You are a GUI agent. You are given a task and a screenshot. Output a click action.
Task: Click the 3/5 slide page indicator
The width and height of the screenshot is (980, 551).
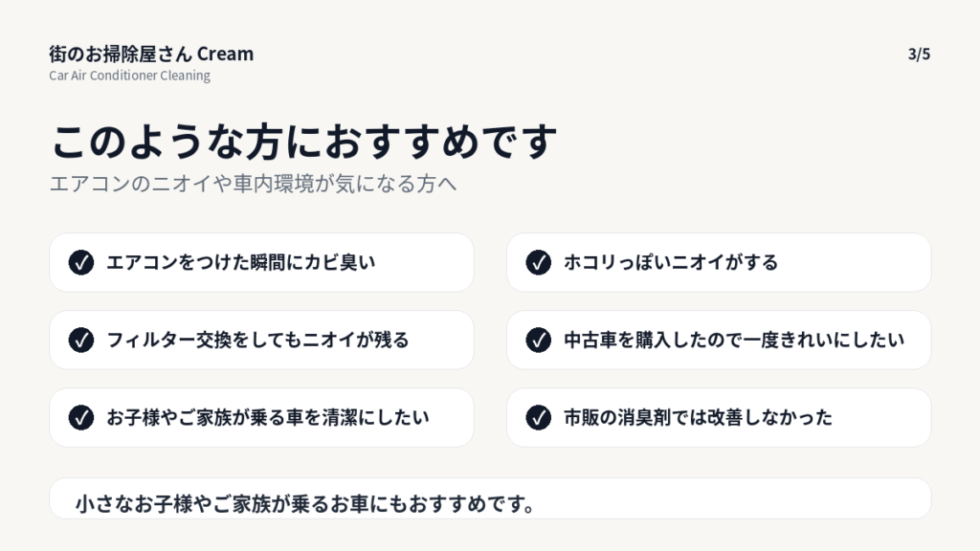point(919,55)
